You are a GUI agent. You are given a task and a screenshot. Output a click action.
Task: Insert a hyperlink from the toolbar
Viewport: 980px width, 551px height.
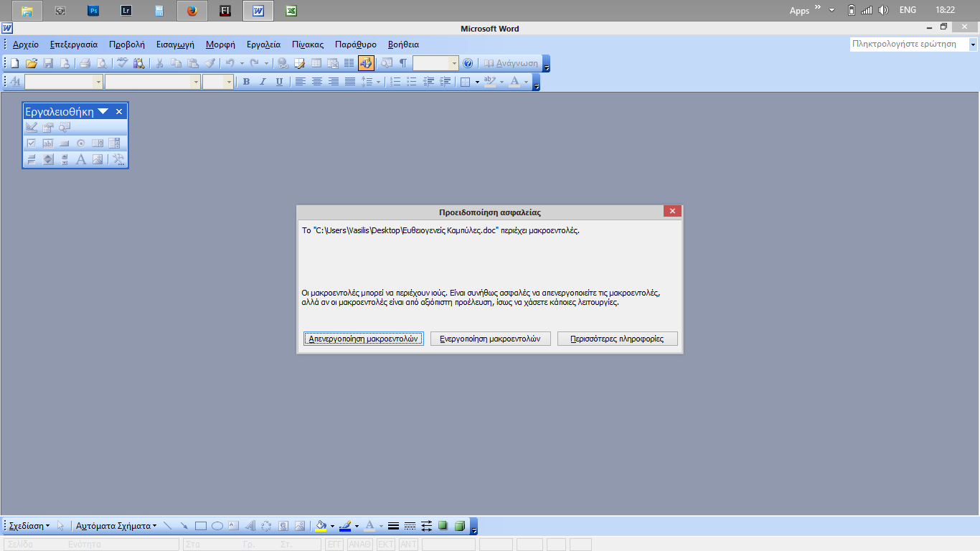pyautogui.click(x=283, y=63)
